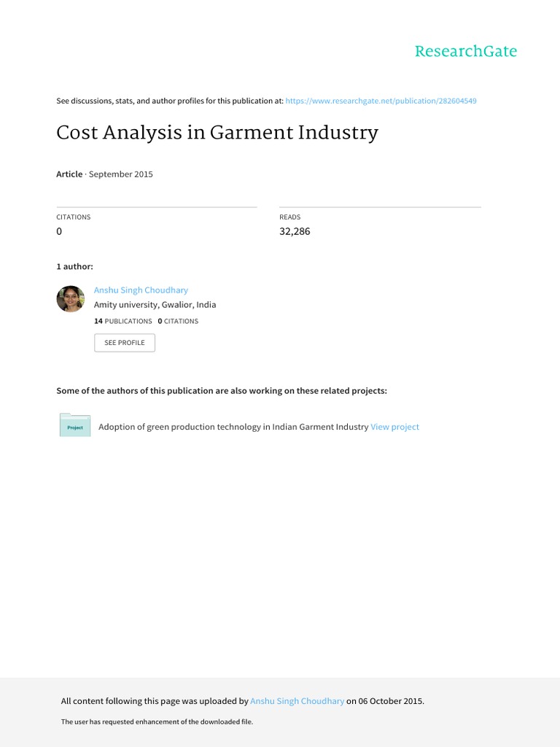This screenshot has width=560, height=747.
Task: Click the 0 Citations stat under the affiliation
Action: [x=178, y=321]
